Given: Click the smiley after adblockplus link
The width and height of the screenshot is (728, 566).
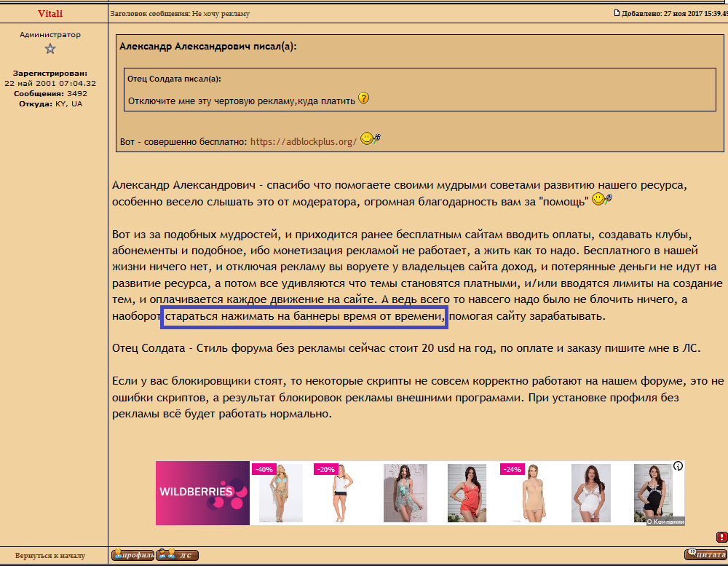Looking at the screenshot, I should tap(371, 138).
